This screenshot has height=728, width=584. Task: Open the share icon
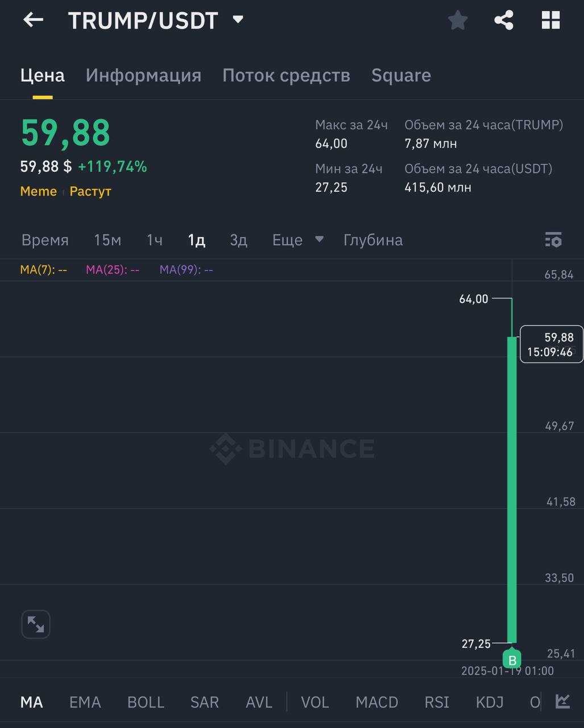[x=504, y=20]
